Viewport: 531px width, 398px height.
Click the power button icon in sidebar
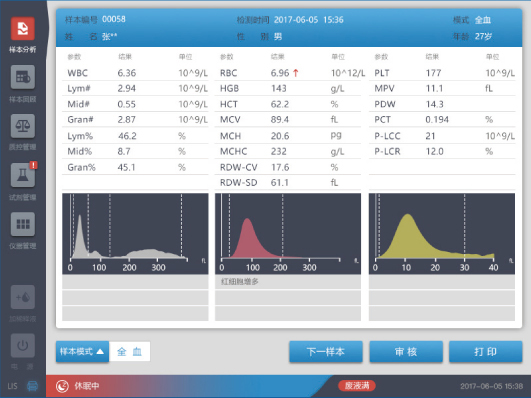(x=23, y=345)
